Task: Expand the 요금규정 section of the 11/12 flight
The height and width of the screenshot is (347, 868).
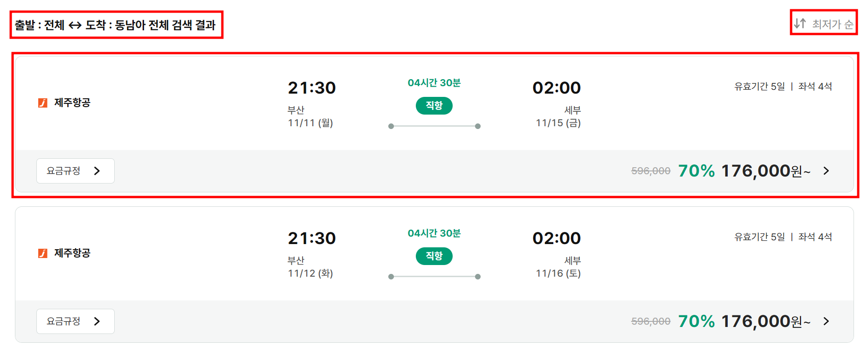Action: coord(75,321)
